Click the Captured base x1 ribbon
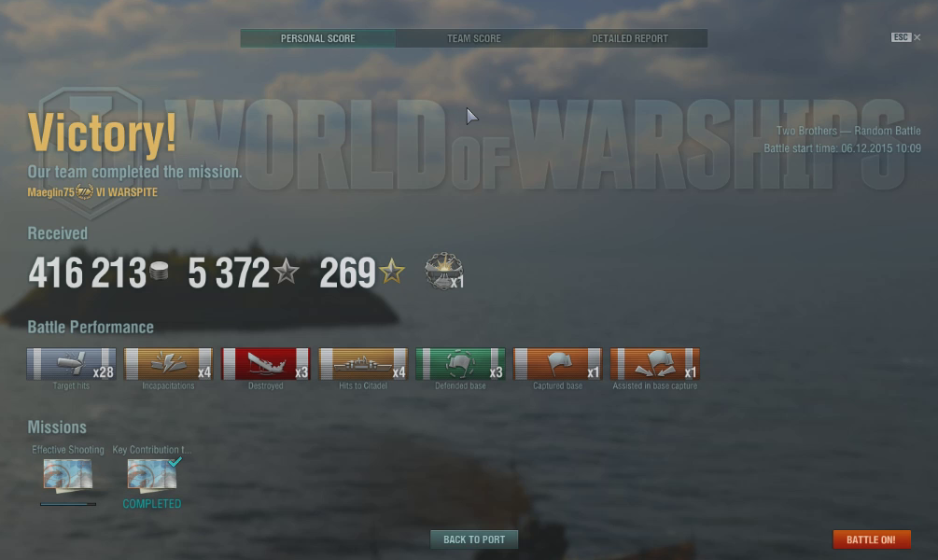938x560 pixels. pos(557,364)
